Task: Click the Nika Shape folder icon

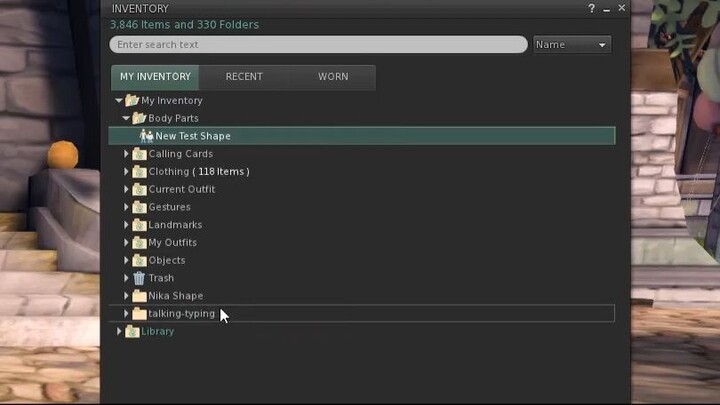Action: click(x=139, y=296)
